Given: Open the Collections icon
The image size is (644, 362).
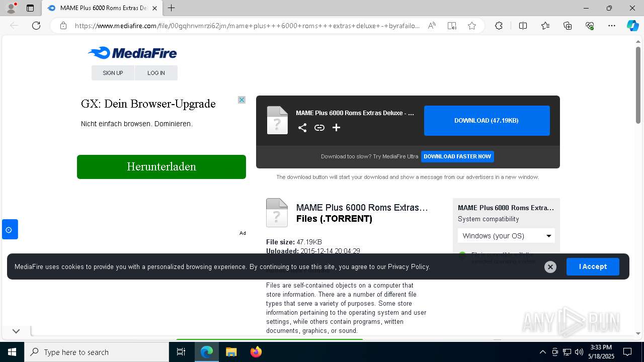Looking at the screenshot, I should (x=568, y=26).
